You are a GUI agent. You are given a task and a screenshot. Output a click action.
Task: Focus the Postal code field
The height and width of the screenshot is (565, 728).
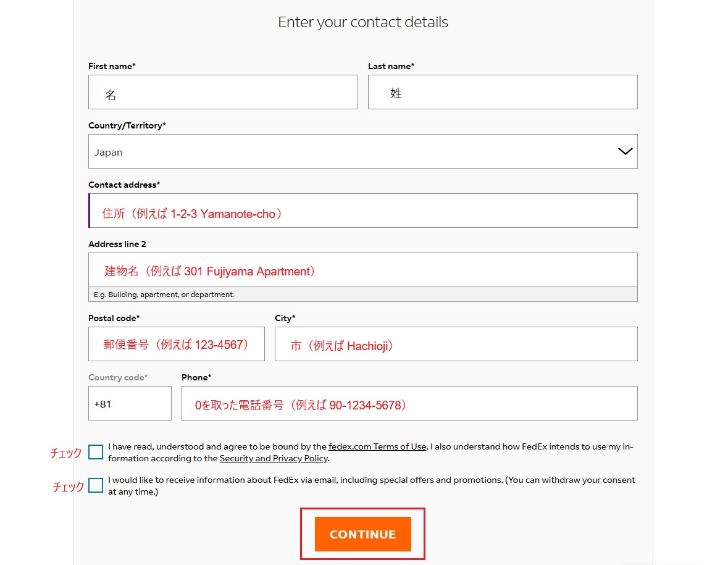click(x=176, y=344)
